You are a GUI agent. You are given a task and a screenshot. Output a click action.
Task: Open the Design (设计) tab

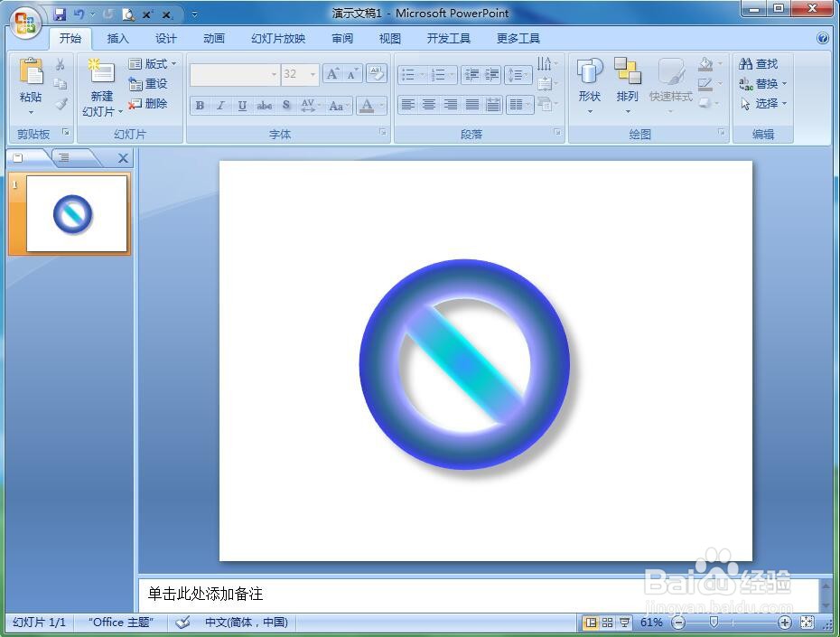(165, 39)
